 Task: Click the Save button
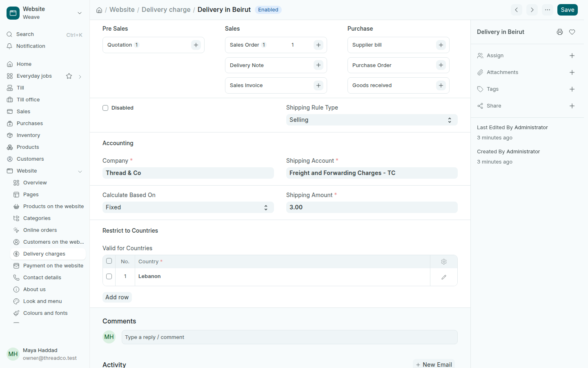(x=568, y=10)
